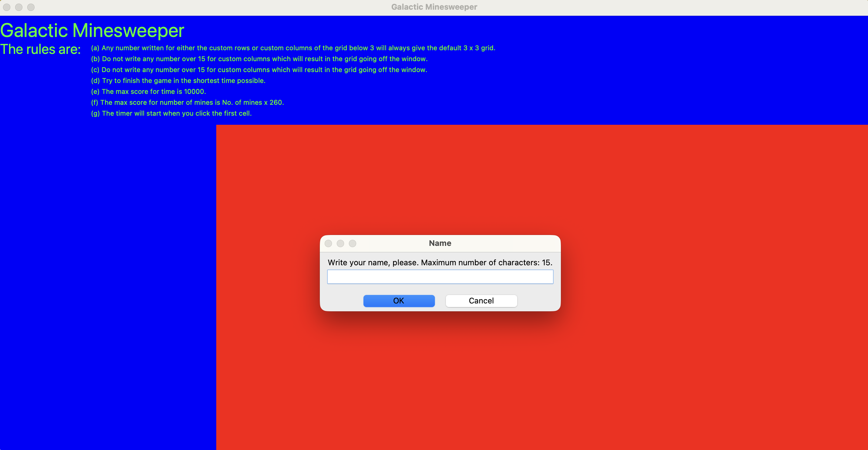The image size is (868, 450).
Task: Click the large green Galactic Minesweeper heading
Action: point(92,30)
